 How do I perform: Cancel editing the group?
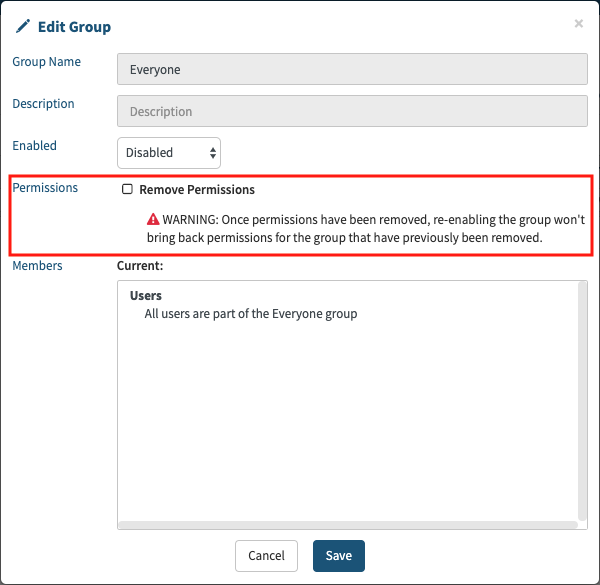(x=266, y=556)
